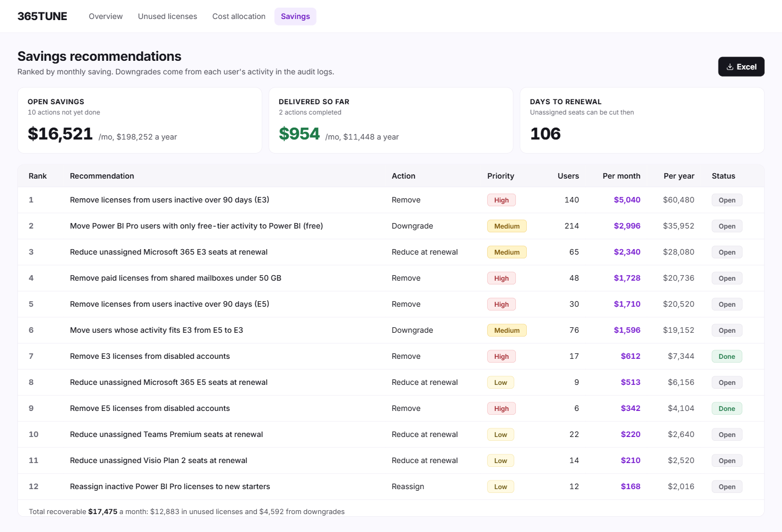Open the Overview tab
This screenshot has height=532, width=782.
[x=106, y=16]
